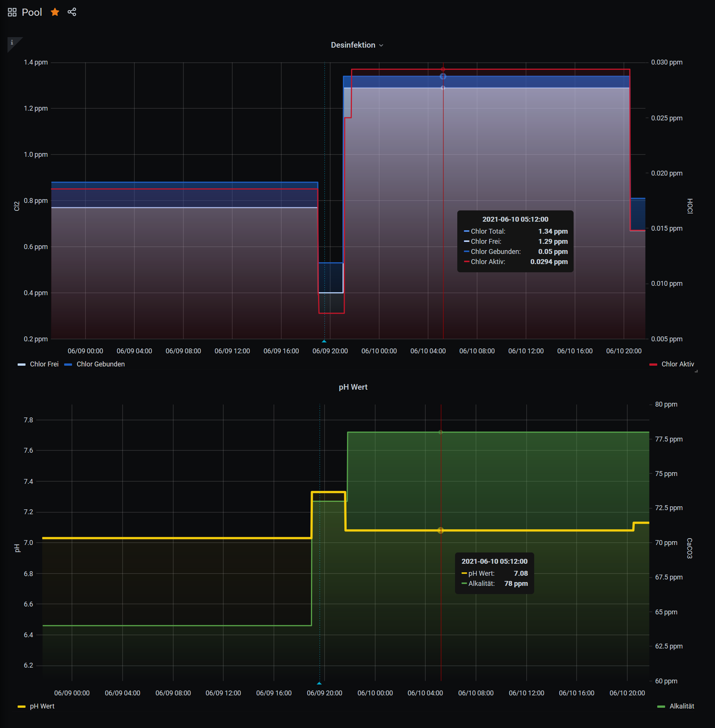Click the Alkalität green data point

[x=441, y=432]
